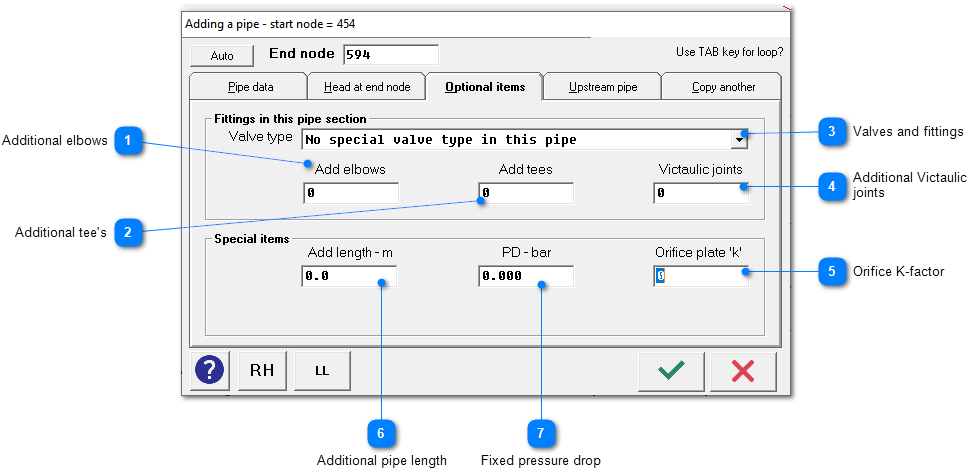Select the Upstream pipe tab
968x469 pixels.
coord(602,87)
